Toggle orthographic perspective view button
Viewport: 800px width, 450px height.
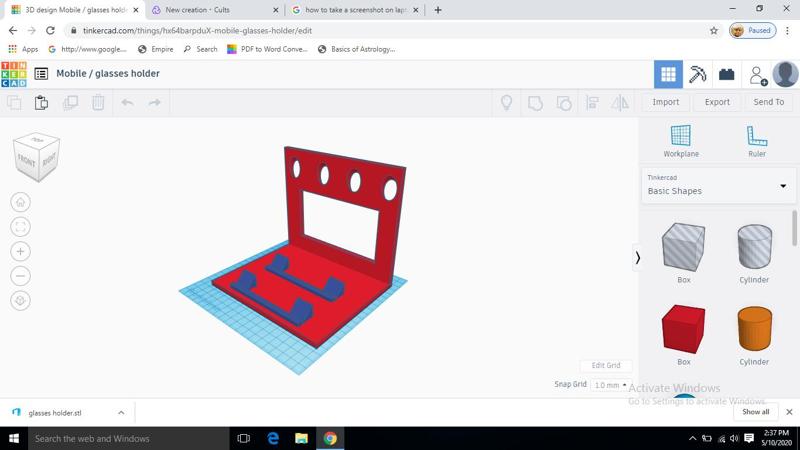click(x=20, y=301)
